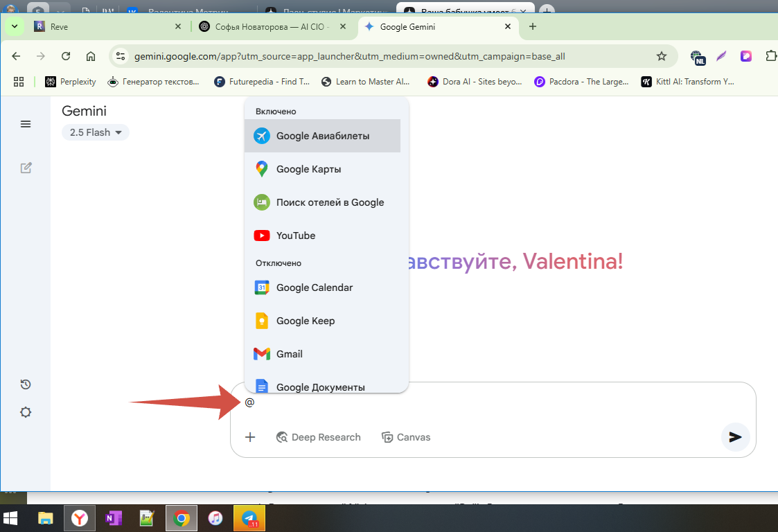Viewport: 778px width, 532px height.
Task: Select Google Calendar under Отключено
Action: [x=323, y=287]
